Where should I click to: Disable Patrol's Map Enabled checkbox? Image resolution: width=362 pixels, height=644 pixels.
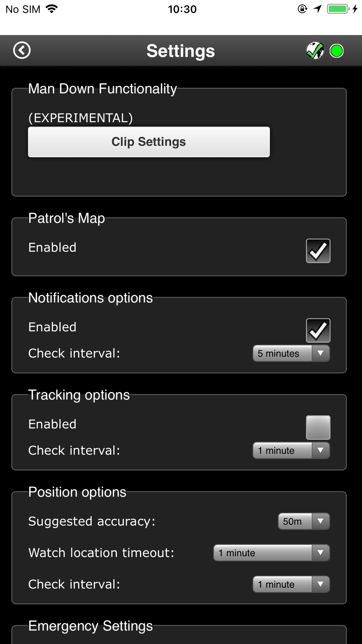point(318,251)
